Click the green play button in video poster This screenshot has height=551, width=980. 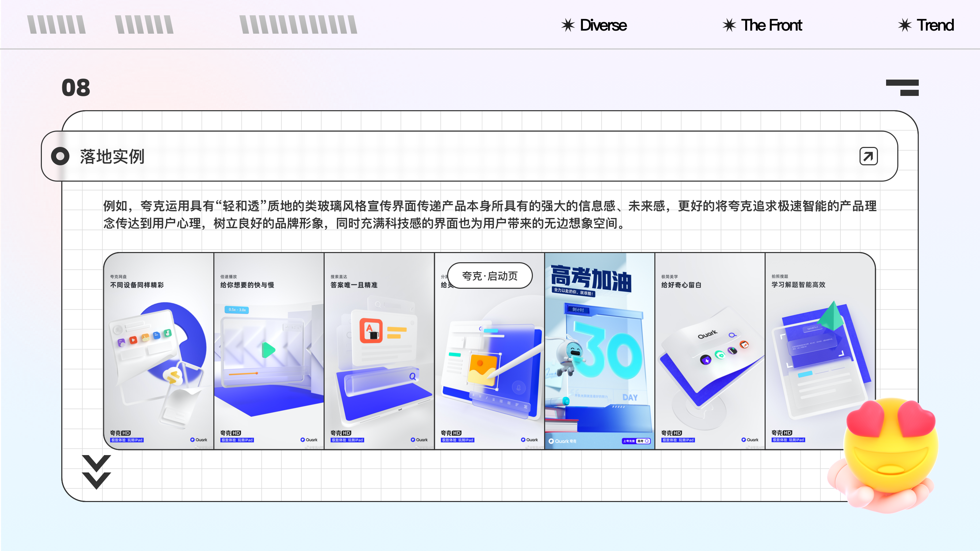tap(268, 350)
